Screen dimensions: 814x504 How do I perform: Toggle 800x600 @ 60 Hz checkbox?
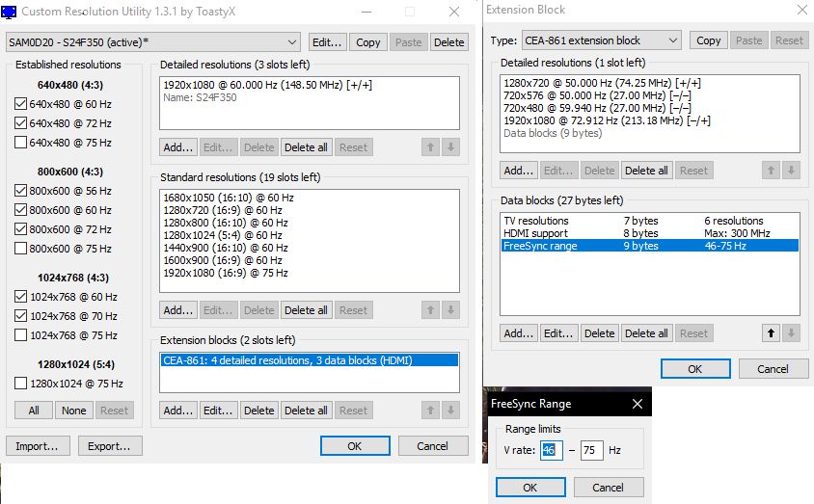click(20, 209)
